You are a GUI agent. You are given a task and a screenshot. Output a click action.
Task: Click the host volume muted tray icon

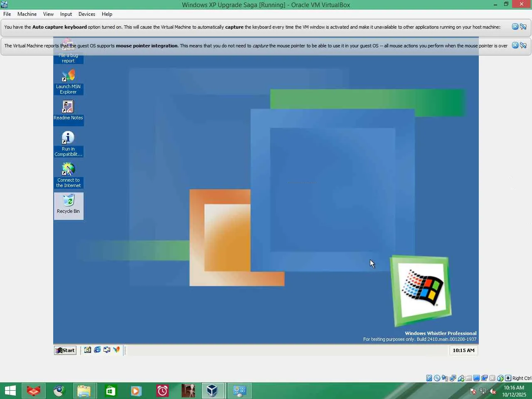pyautogui.click(x=493, y=391)
